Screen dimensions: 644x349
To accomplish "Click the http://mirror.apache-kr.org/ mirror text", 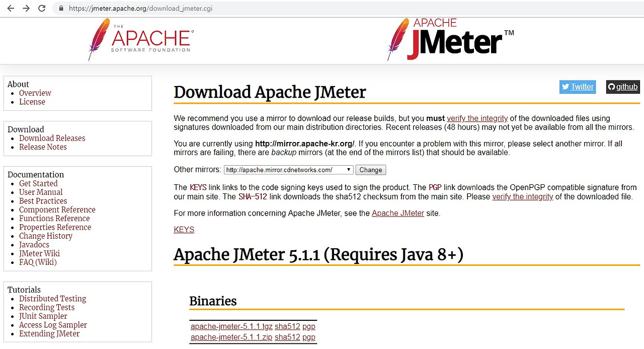I will 305,144.
